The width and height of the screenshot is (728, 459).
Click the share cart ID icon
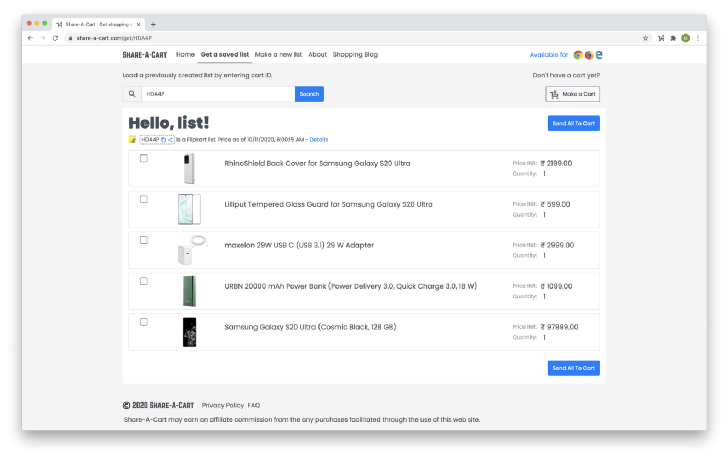[x=171, y=139]
